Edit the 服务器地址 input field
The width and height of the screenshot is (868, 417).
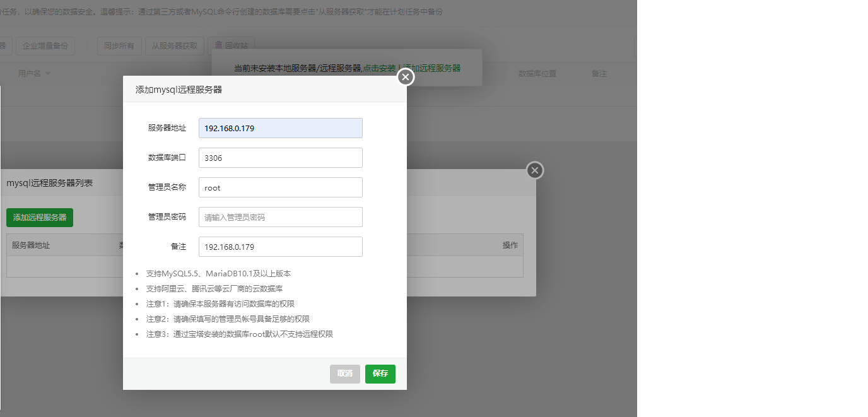281,128
